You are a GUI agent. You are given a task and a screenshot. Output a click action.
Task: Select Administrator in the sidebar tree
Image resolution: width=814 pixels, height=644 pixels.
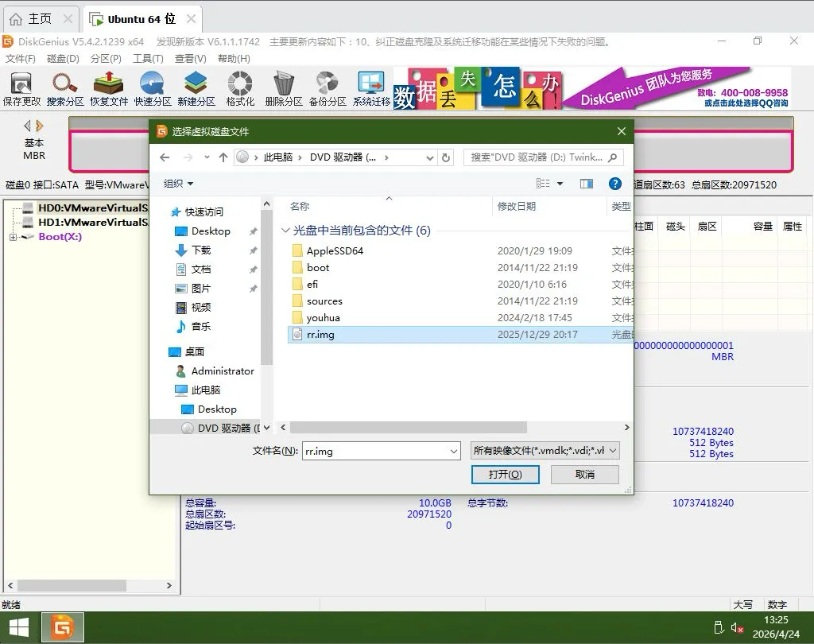[x=223, y=370]
